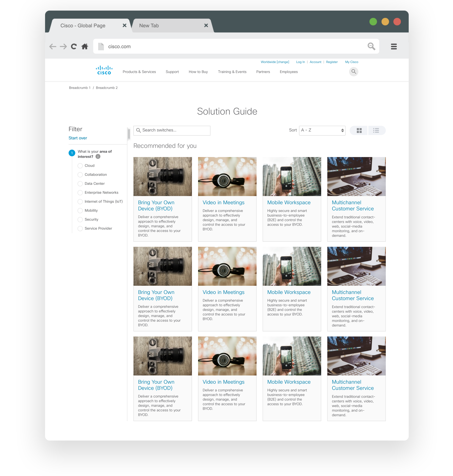Switch to grid view layout
Image resolution: width=453 pixels, height=476 pixels.
tap(359, 131)
